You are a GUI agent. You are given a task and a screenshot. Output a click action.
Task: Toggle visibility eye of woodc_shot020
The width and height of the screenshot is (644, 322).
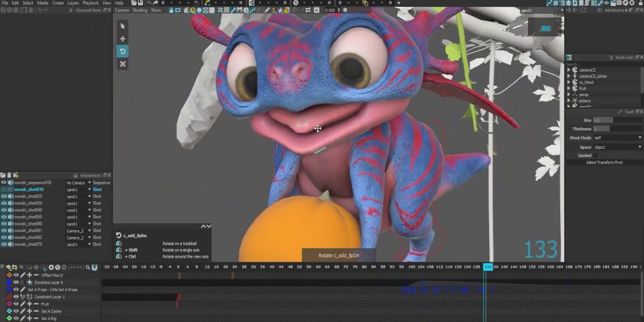(3, 197)
